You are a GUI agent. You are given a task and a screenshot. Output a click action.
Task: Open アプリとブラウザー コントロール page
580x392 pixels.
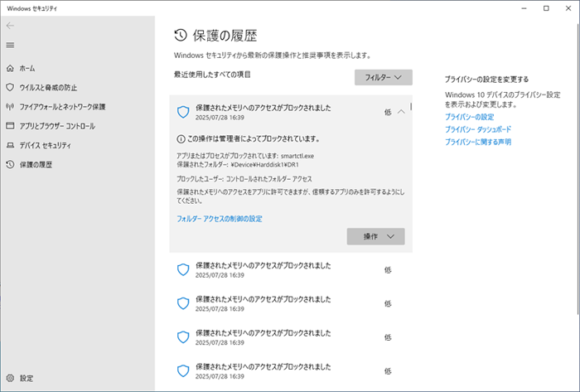[x=57, y=126]
